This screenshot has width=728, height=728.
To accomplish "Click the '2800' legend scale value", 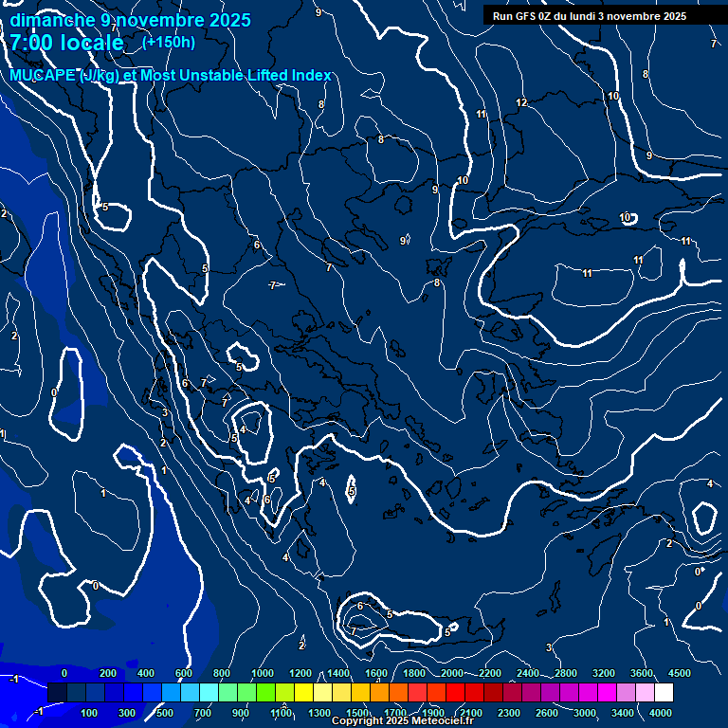I will point(566,673).
